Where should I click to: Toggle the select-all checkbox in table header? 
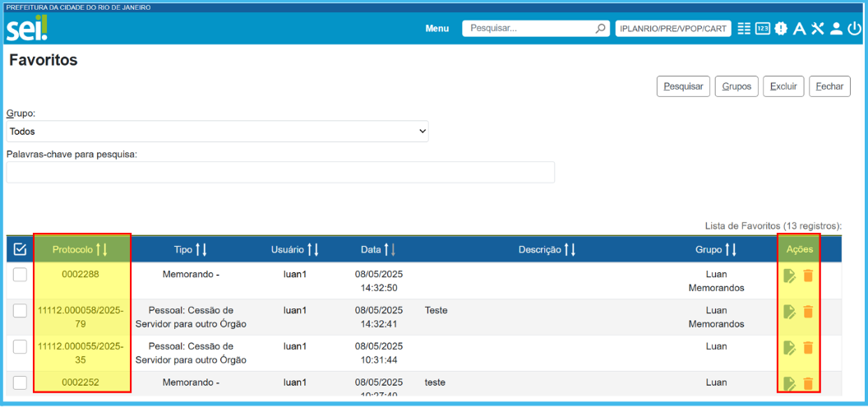click(x=21, y=249)
